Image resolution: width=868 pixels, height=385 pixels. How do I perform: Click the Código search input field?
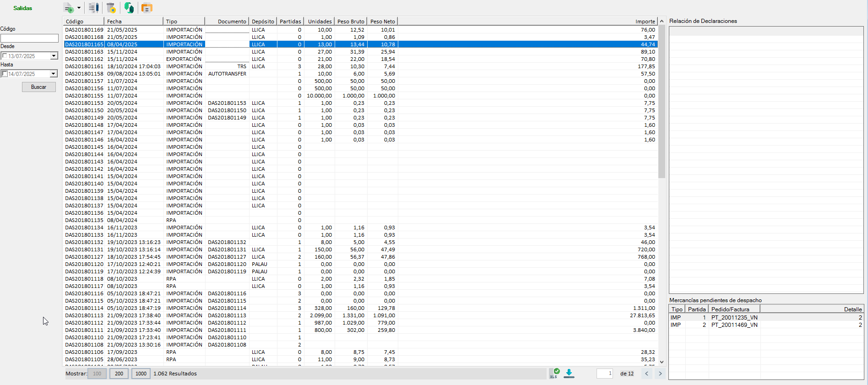30,38
